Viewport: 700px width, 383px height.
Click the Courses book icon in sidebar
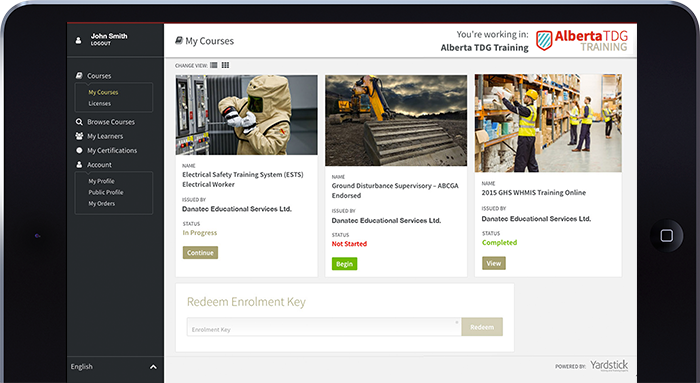79,75
